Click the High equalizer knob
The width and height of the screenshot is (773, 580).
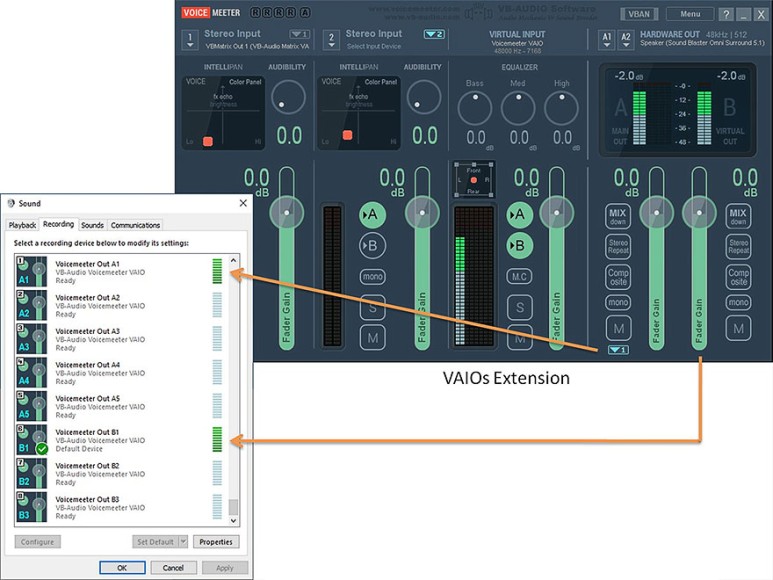(x=562, y=108)
